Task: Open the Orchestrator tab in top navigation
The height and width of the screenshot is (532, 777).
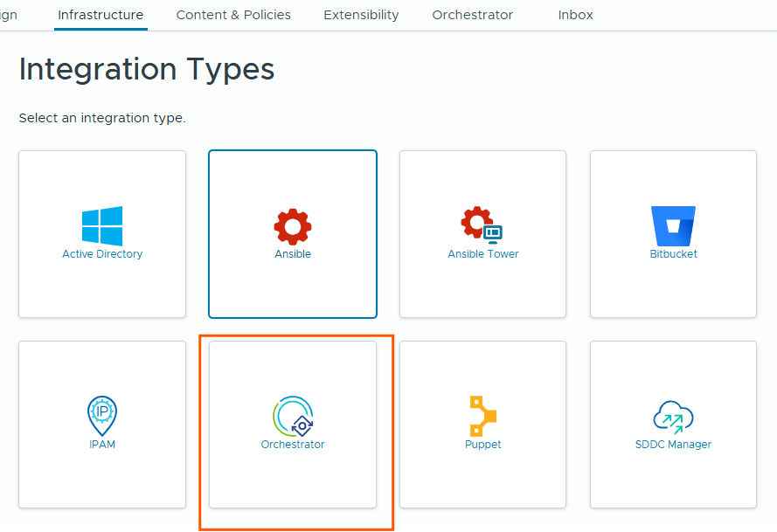Action: coord(473,15)
